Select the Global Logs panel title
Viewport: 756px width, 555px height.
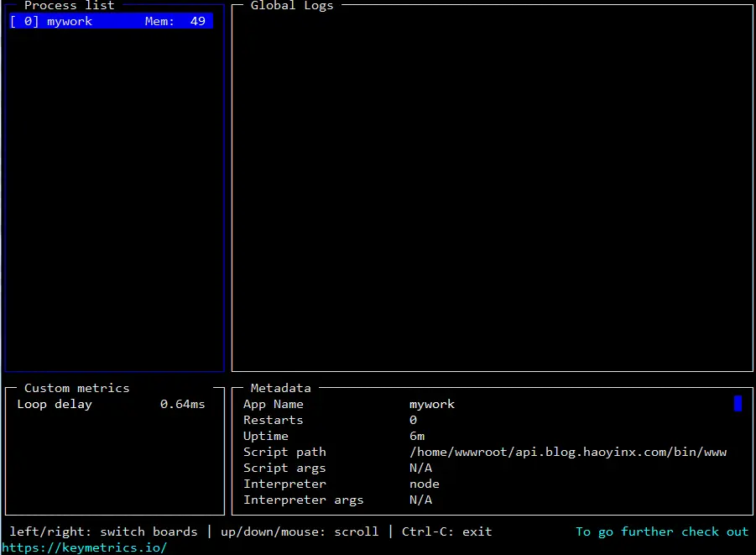[292, 5]
